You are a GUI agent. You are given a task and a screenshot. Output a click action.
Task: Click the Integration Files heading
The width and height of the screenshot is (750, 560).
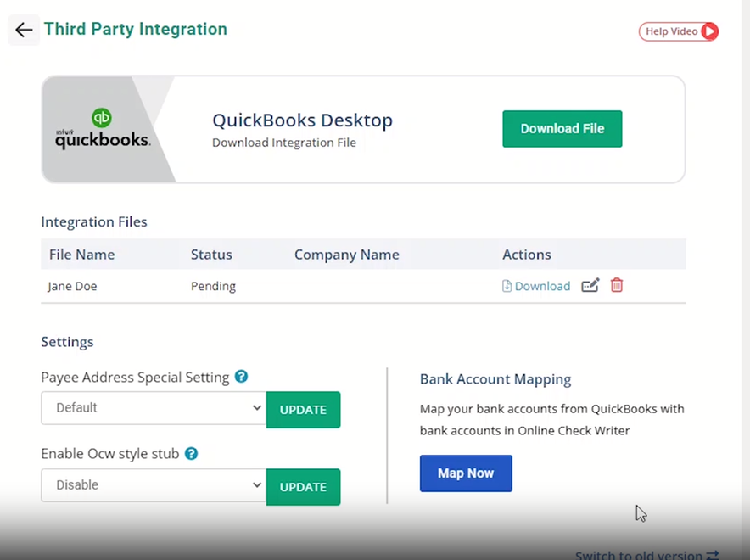(x=94, y=222)
